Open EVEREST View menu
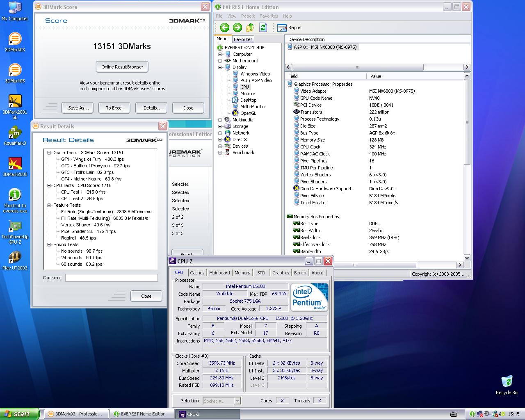 (232, 16)
